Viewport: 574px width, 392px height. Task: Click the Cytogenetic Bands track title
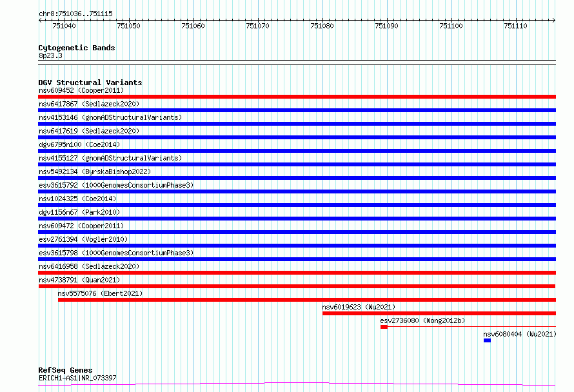pos(77,48)
